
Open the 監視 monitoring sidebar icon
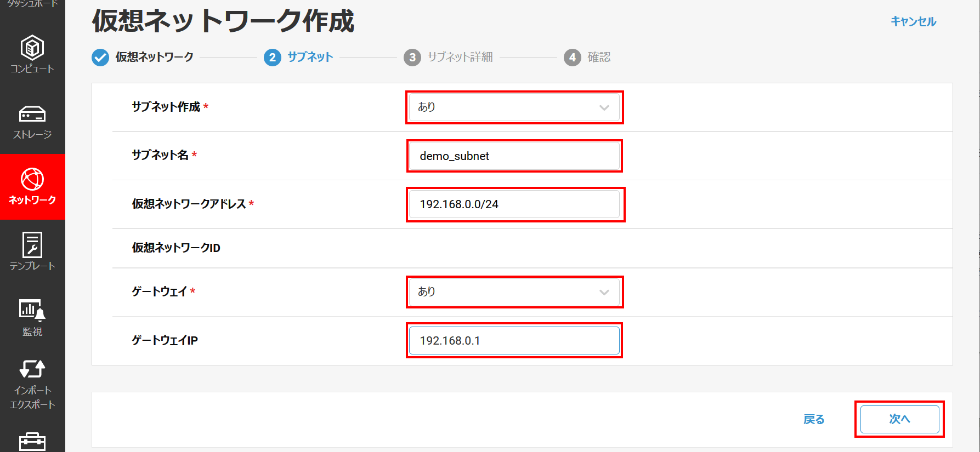tap(32, 318)
